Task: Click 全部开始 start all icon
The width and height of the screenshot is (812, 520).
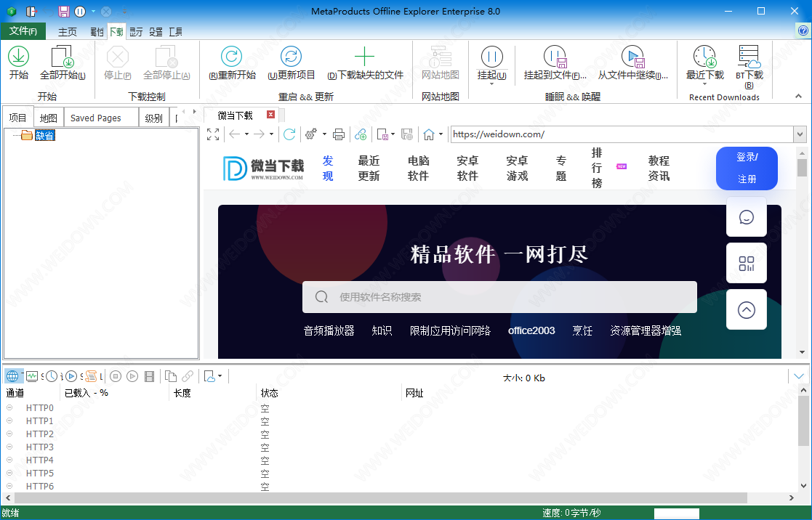Action: [63, 57]
